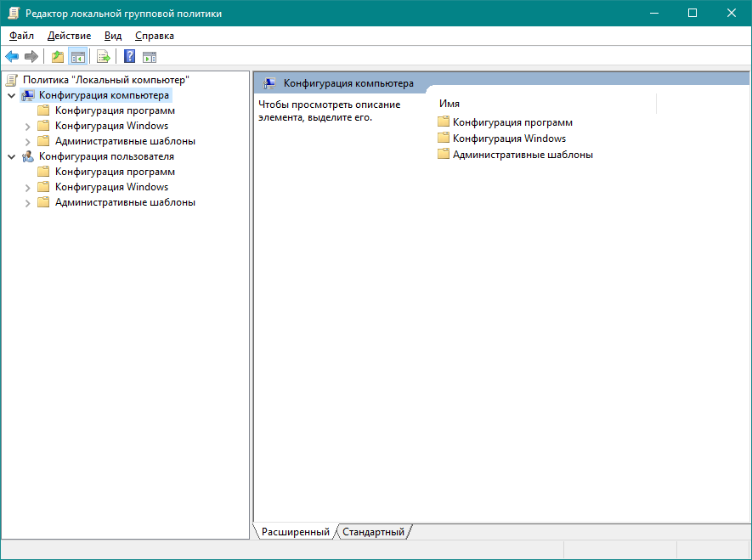Minimize the Group Policy Editor window

(x=653, y=14)
